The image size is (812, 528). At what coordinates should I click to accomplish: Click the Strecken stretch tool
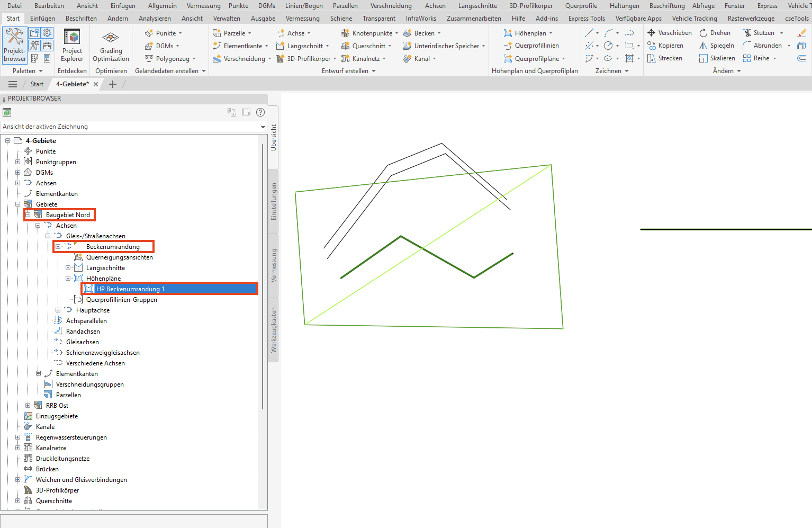click(665, 58)
